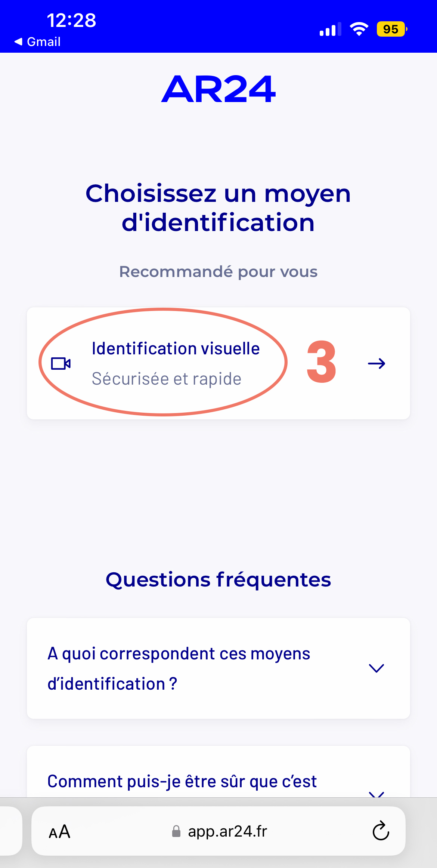The image size is (437, 868).
Task: Tap the AR24 logo
Action: pyautogui.click(x=218, y=89)
